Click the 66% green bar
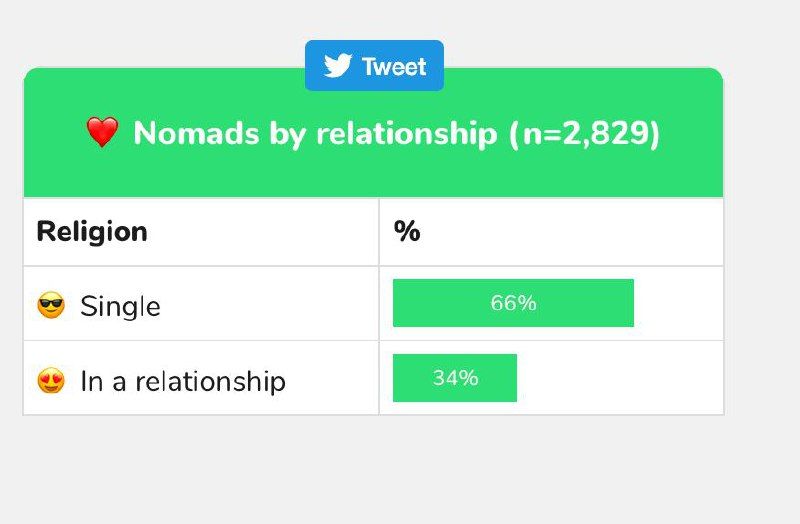 coord(513,303)
